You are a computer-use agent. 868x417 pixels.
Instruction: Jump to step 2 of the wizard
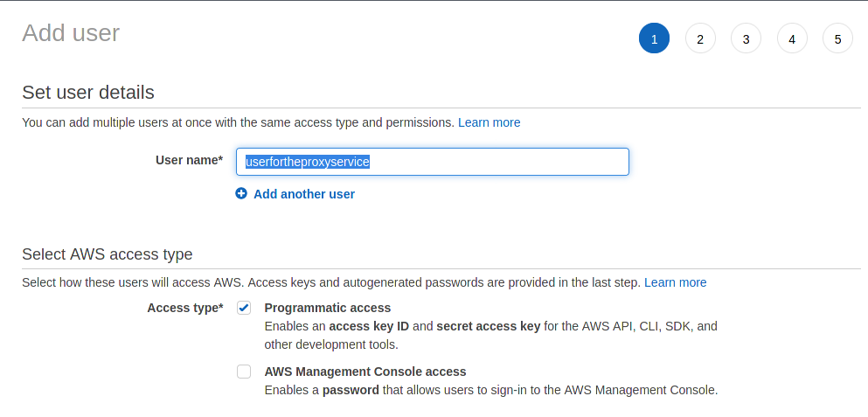(700, 38)
